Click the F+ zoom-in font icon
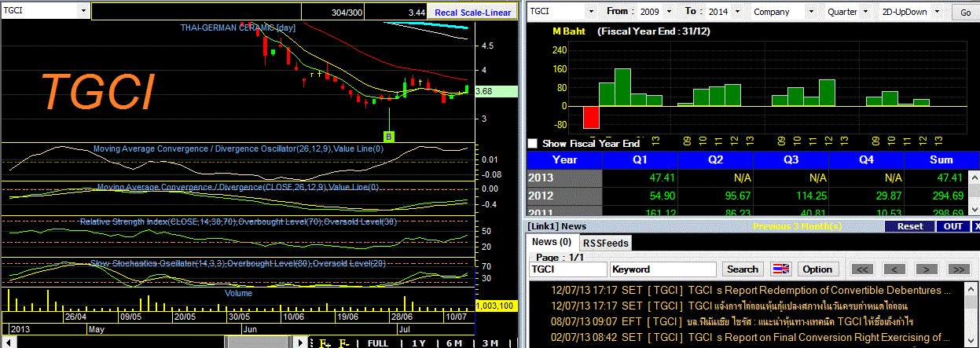 tap(324, 343)
